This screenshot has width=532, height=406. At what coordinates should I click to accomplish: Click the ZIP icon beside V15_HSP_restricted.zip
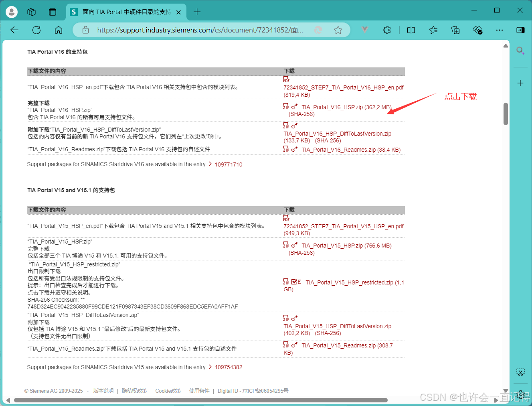[x=286, y=282]
